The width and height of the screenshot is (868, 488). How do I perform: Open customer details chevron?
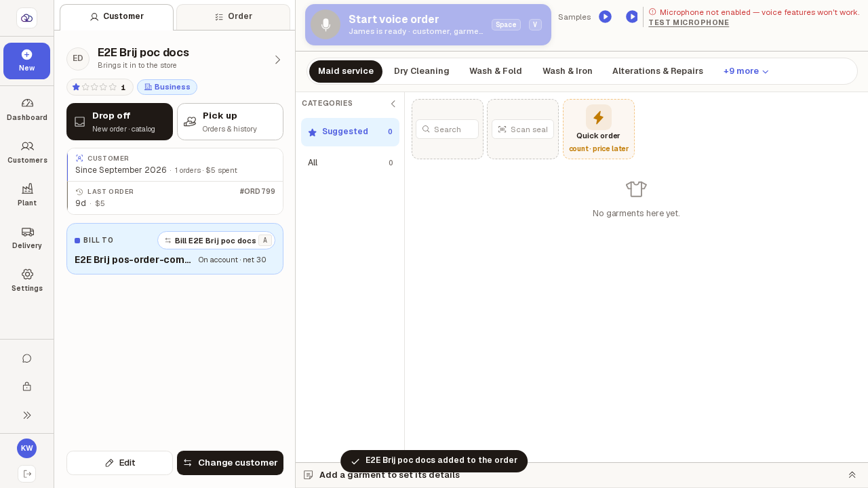[277, 60]
